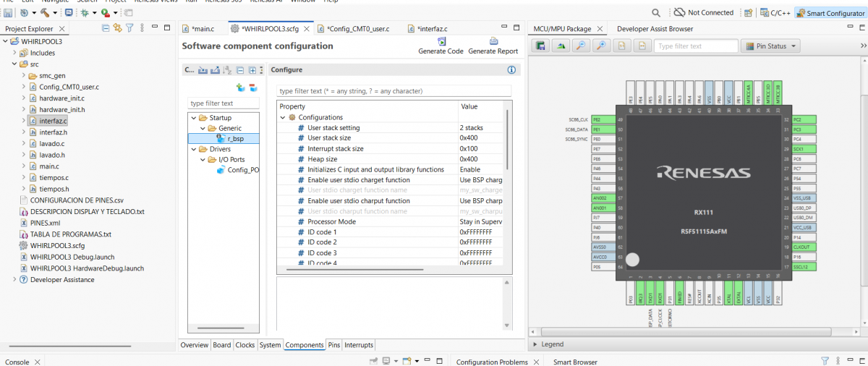
Task: Click the Rotate package view icon
Action: [561, 46]
